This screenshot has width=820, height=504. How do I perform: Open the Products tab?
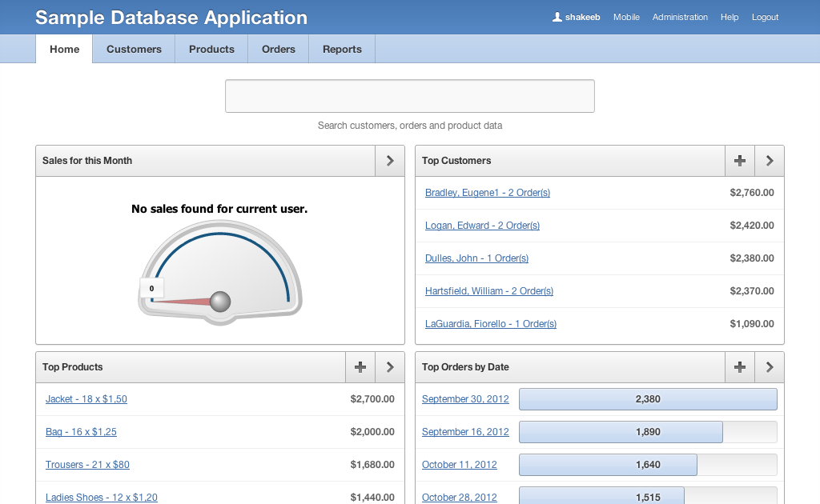211,50
